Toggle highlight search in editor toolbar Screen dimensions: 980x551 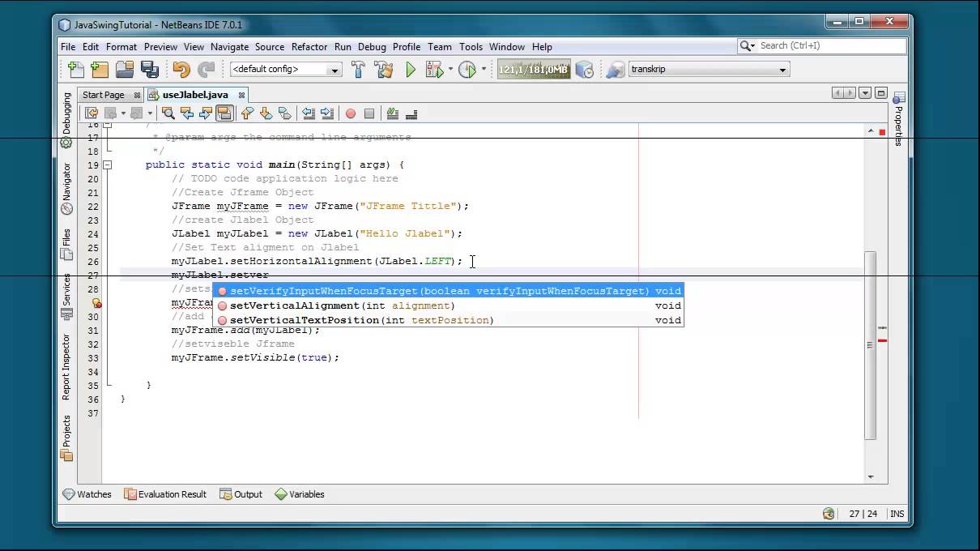click(x=224, y=113)
